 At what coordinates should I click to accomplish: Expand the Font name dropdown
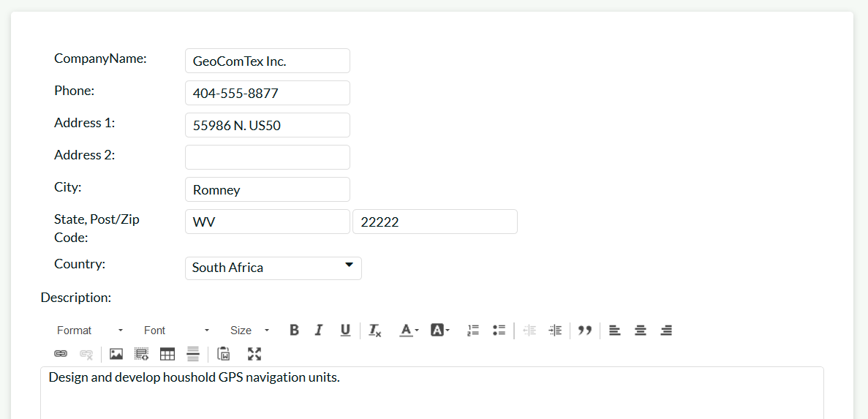tap(176, 331)
